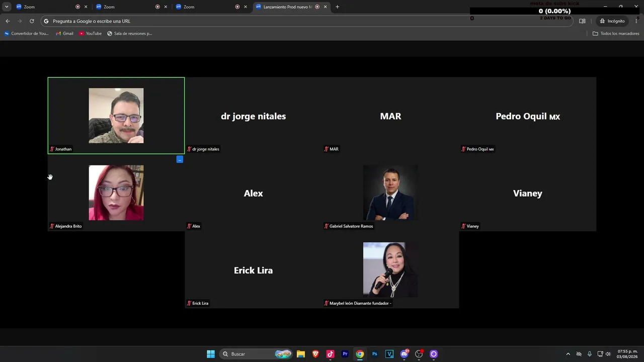Click the large 'Vianey' participant name
Image resolution: width=644 pixels, height=362 pixels.
[528, 193]
